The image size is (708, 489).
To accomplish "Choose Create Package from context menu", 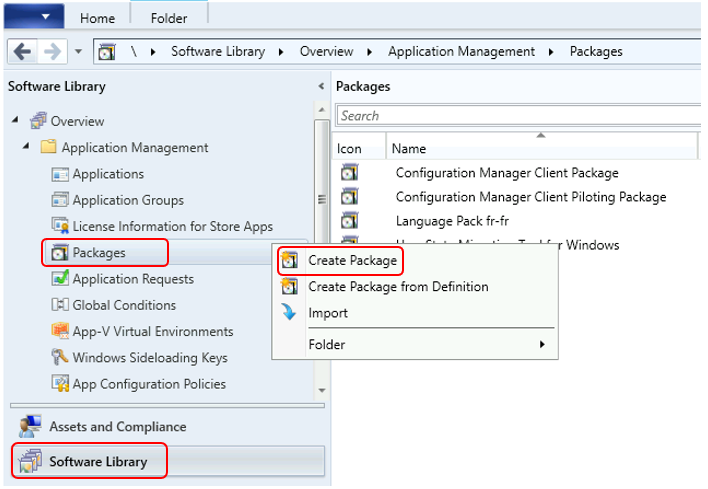I will tap(352, 260).
